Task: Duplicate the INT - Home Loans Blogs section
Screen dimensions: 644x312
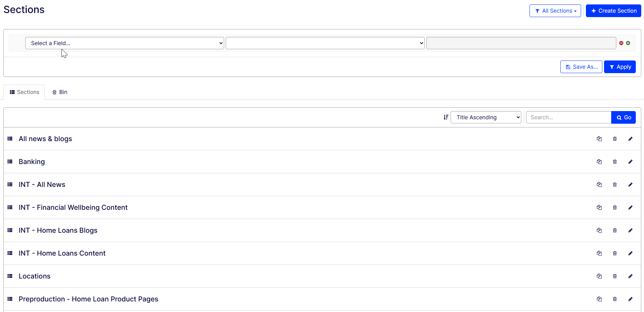Action: 599,230
